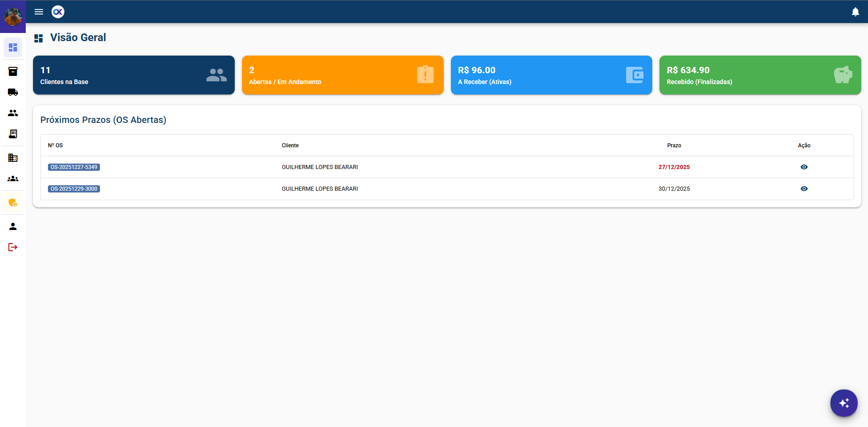Show details of OS due 30/12/2025 via eye icon
This screenshot has height=427, width=868.
click(804, 188)
